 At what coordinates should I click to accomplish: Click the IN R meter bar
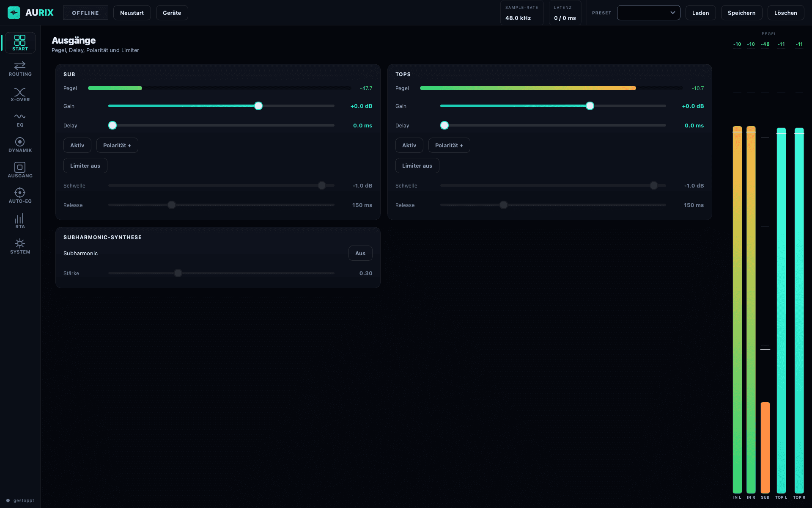[x=751, y=309]
